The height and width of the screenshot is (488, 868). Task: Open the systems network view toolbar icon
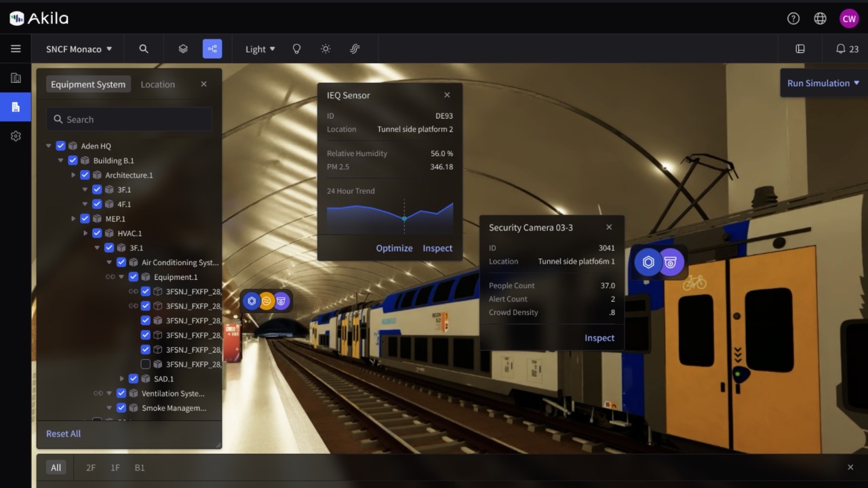(212, 48)
